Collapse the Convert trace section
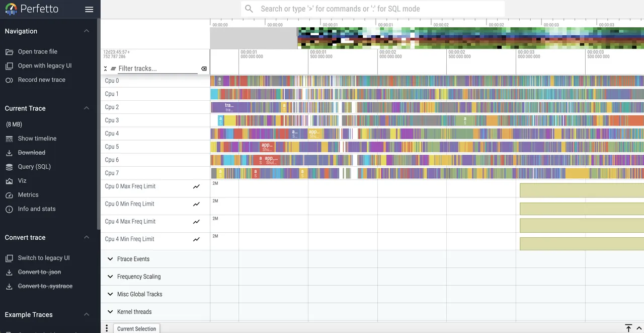This screenshot has height=333, width=644. click(x=87, y=237)
